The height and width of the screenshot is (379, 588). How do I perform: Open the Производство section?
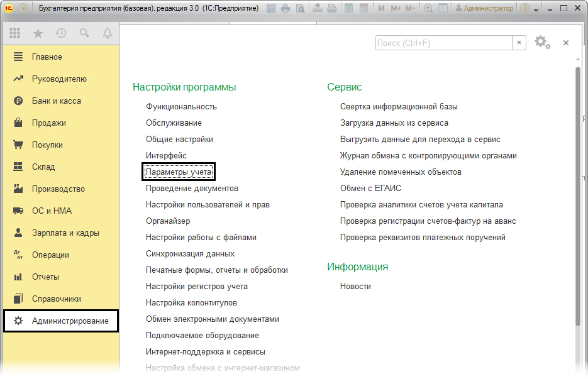click(x=61, y=189)
